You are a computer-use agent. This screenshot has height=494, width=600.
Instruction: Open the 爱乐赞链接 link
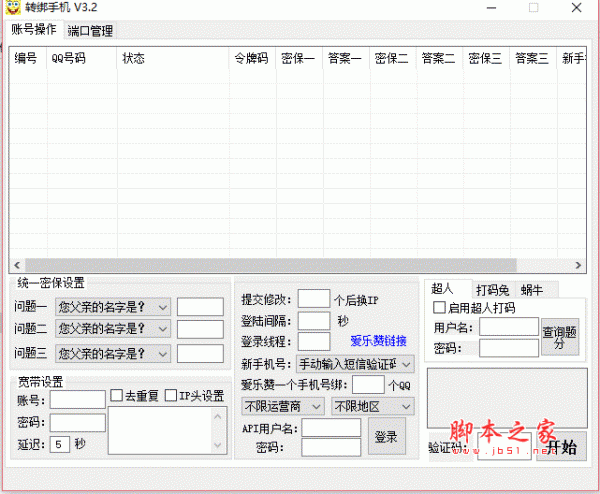[x=378, y=341]
